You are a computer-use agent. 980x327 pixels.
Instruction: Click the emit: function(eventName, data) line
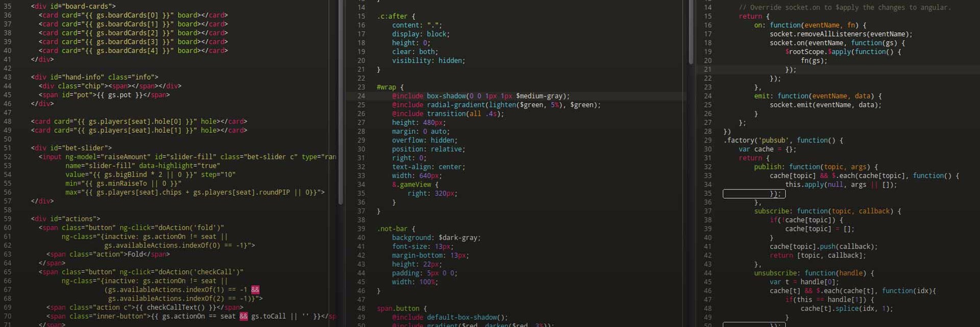tap(818, 96)
